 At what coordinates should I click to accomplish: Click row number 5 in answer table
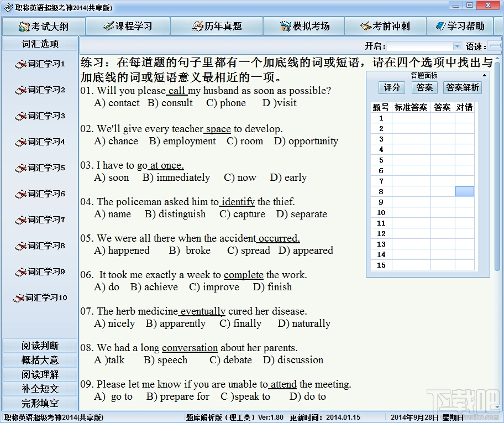tap(381, 160)
